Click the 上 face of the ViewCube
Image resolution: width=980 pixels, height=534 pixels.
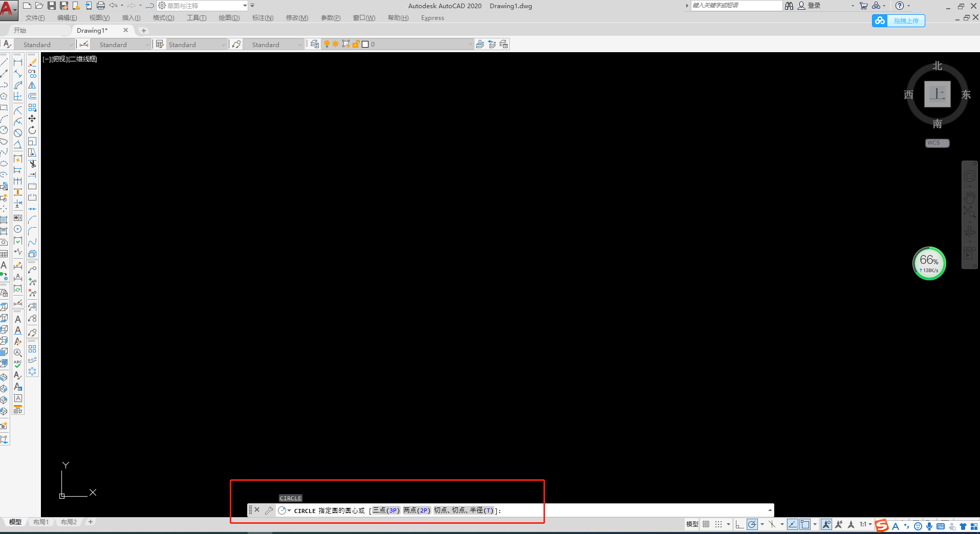click(937, 94)
